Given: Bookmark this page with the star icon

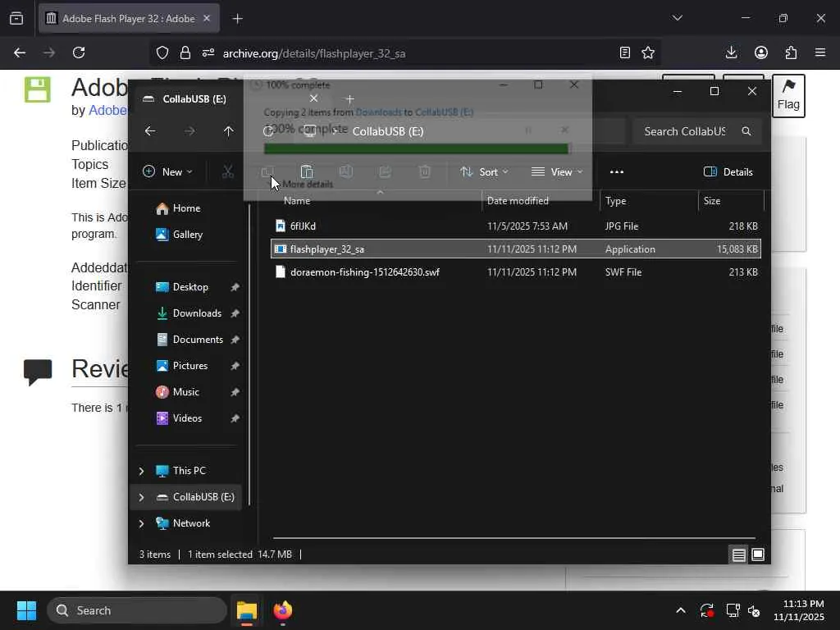Looking at the screenshot, I should click(648, 52).
